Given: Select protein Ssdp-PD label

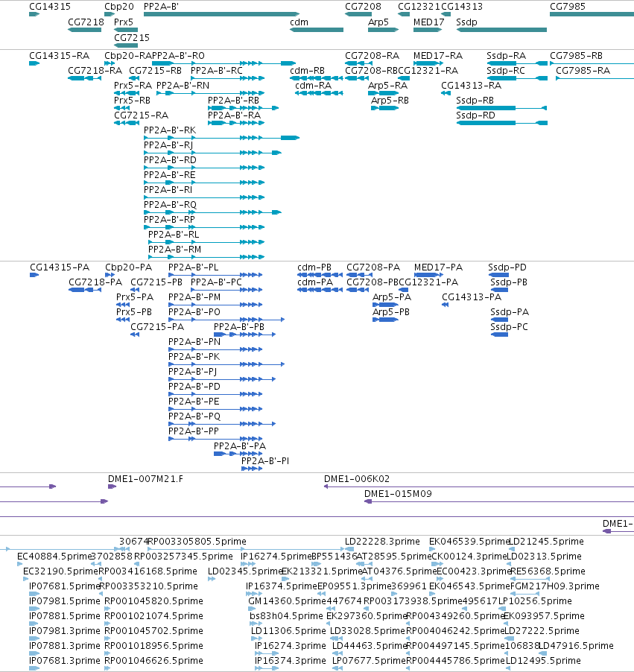Looking at the screenshot, I should (507, 267).
